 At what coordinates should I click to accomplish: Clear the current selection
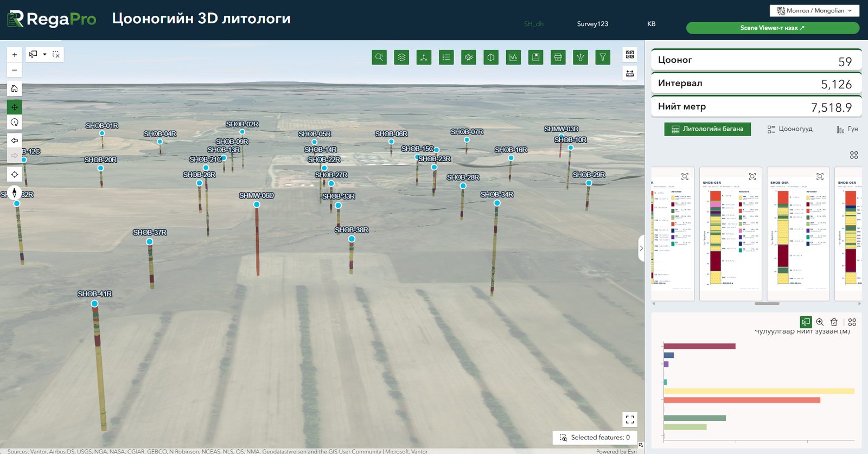pos(56,54)
